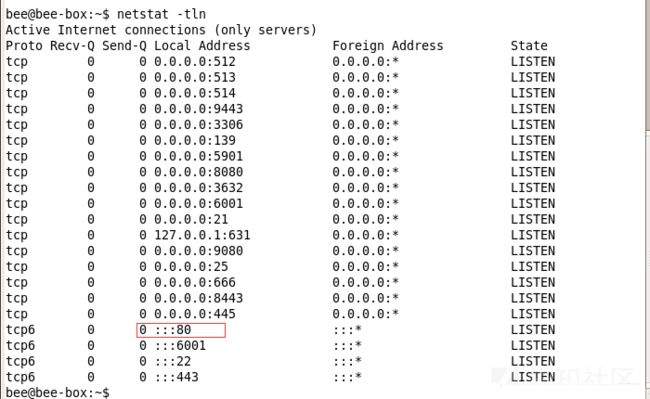This screenshot has width=650, height=399.
Task: Click the :::6001 tcp6 address
Action: click(x=180, y=346)
